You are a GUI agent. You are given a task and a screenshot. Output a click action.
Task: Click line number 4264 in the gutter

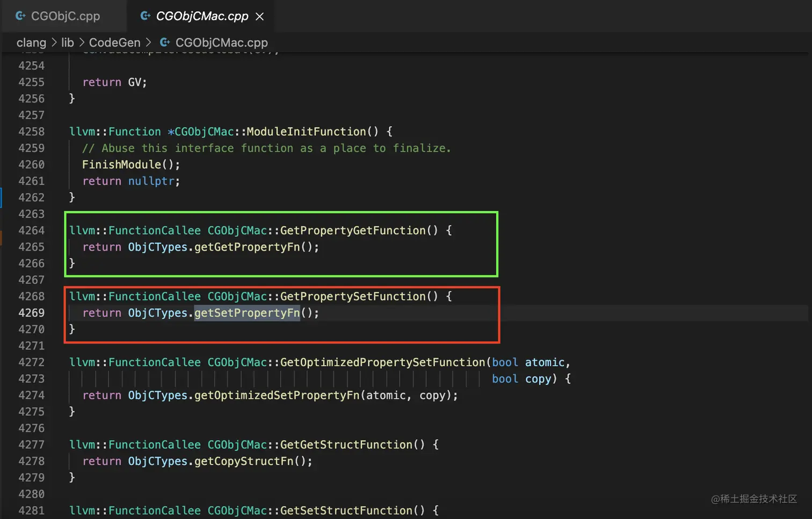(x=32, y=230)
